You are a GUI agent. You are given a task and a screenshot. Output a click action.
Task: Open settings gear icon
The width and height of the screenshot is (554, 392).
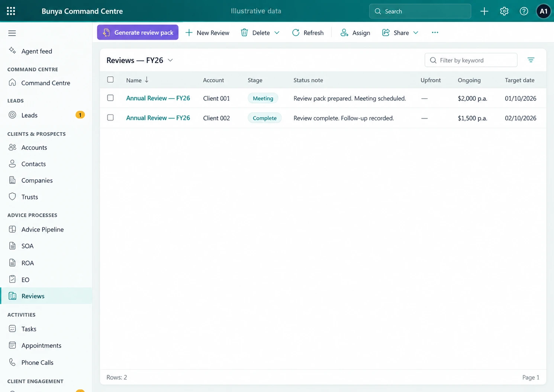(504, 11)
